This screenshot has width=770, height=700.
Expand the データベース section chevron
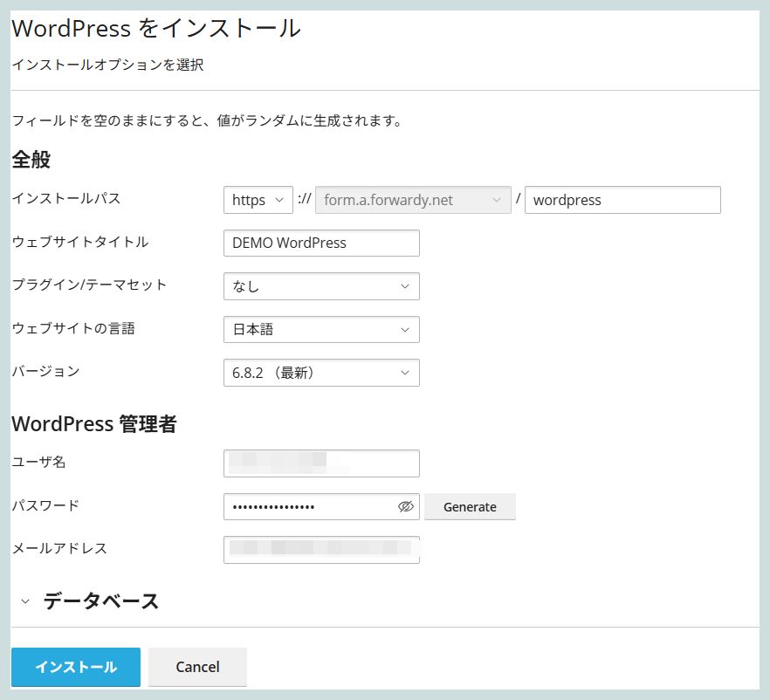(x=25, y=601)
